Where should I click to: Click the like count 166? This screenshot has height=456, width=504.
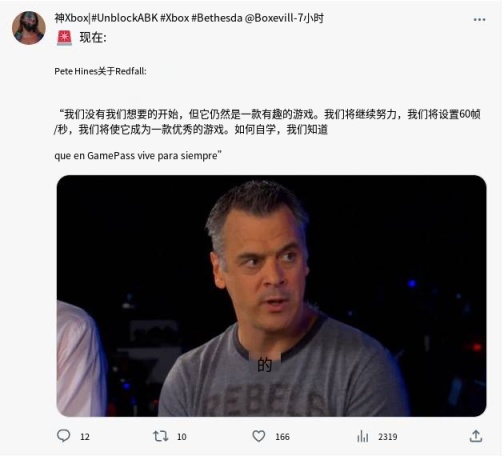[x=282, y=437]
